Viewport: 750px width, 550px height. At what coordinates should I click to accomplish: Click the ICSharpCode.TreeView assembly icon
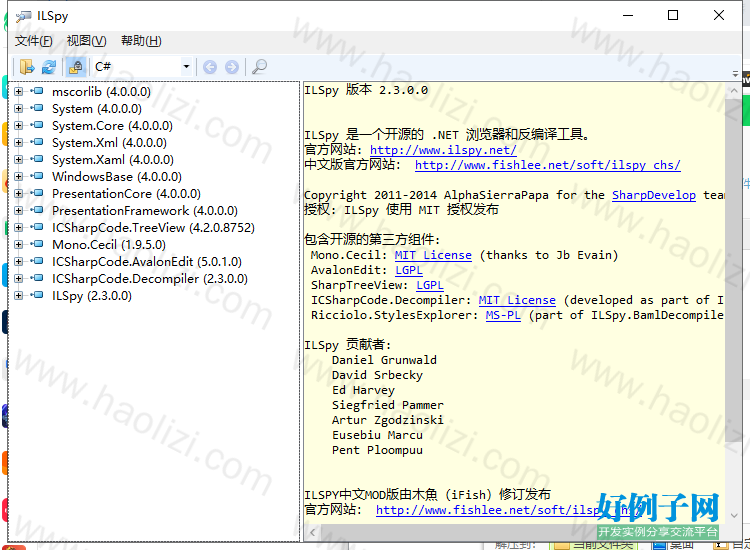37,227
